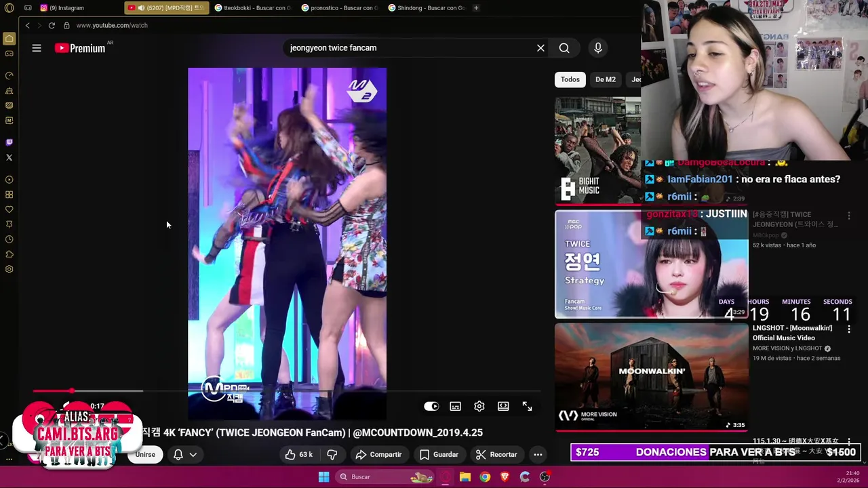Click the Compartir share button
Viewport: 868px width, 488px height.
379,455
